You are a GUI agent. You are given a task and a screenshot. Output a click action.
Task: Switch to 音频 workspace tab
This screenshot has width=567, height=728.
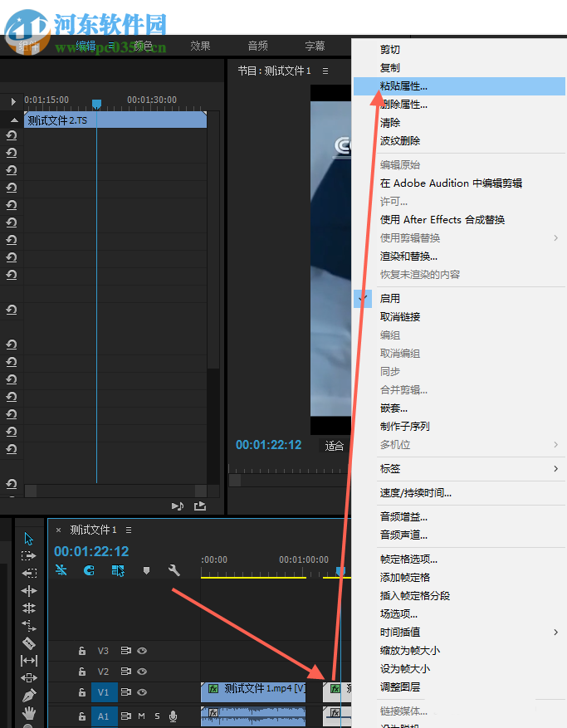point(257,46)
